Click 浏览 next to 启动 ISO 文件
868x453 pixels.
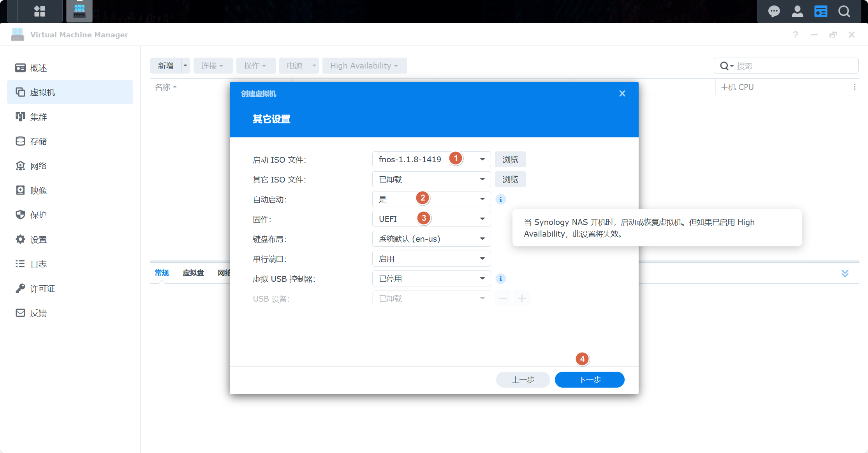point(510,160)
